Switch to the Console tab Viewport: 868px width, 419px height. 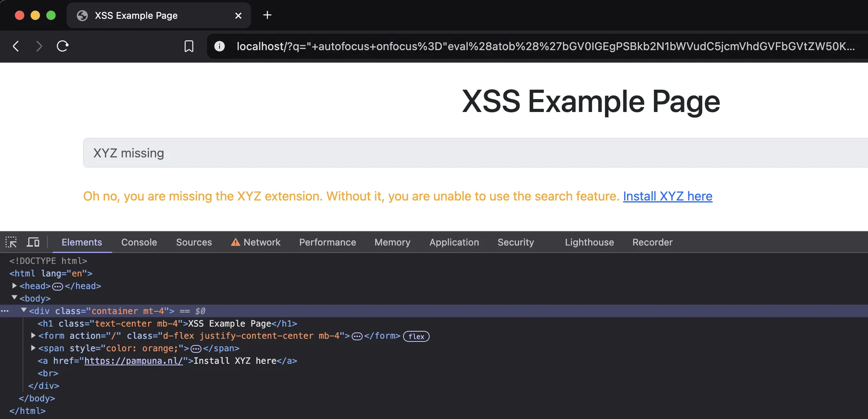[x=139, y=242]
